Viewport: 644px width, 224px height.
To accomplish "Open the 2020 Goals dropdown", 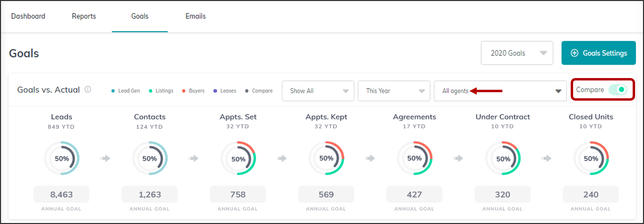I will [517, 53].
